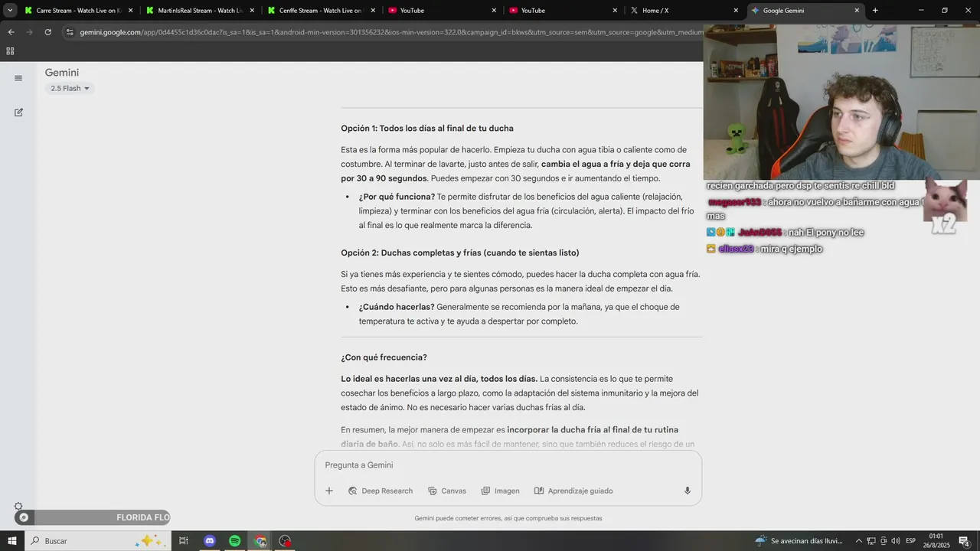Open a new browser tab
Viewport: 980px width, 551px height.
click(x=875, y=11)
